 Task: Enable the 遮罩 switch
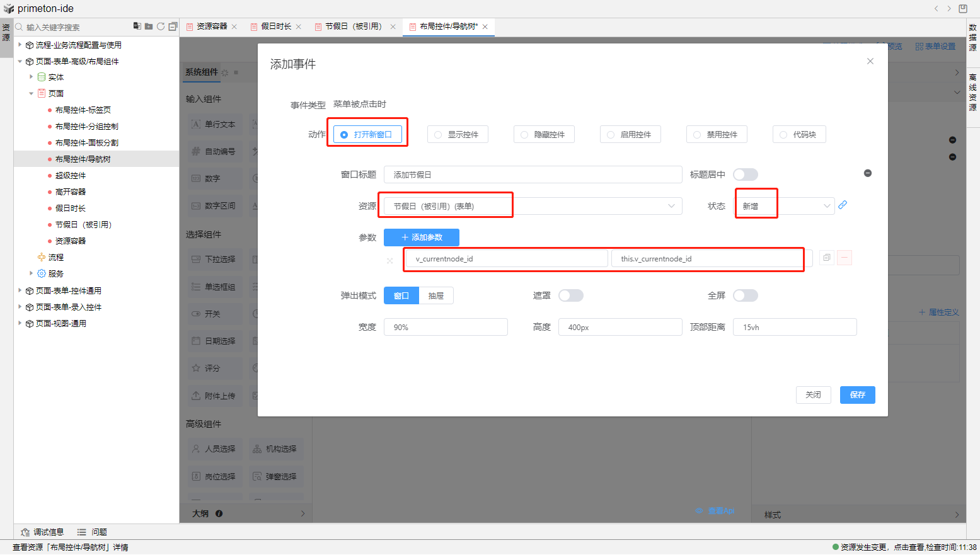click(570, 295)
